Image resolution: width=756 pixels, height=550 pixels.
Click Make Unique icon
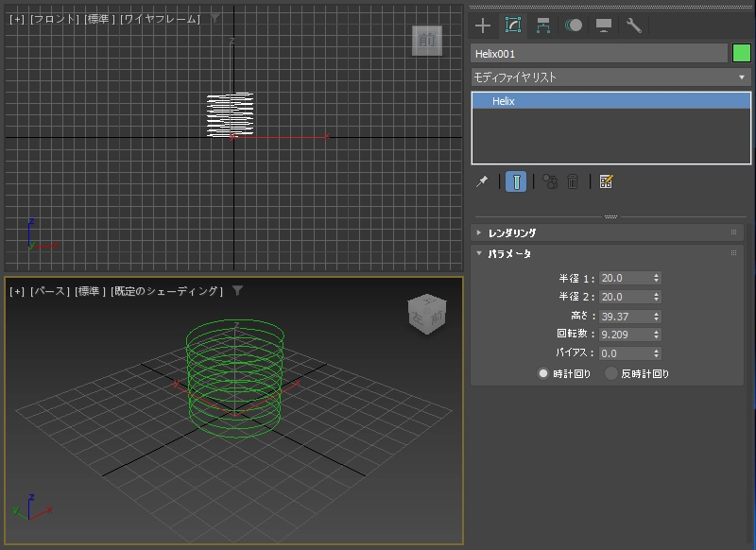[x=550, y=181]
